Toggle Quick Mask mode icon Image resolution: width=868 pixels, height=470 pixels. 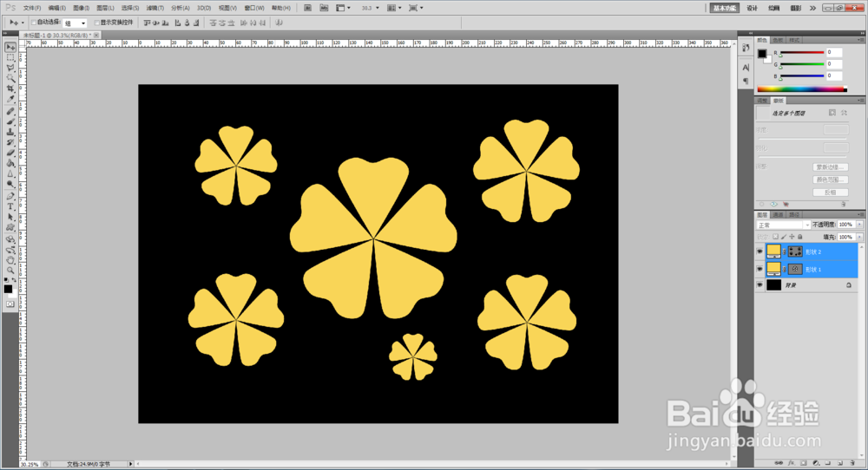(x=10, y=304)
